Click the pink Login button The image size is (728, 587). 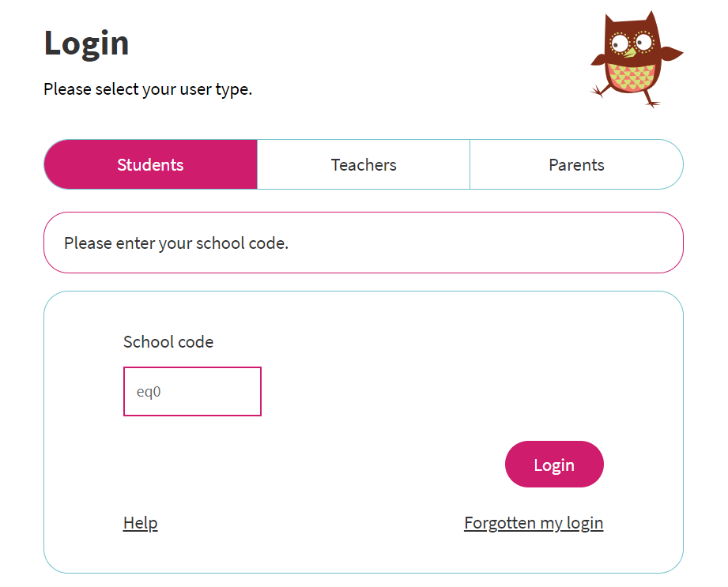[554, 464]
